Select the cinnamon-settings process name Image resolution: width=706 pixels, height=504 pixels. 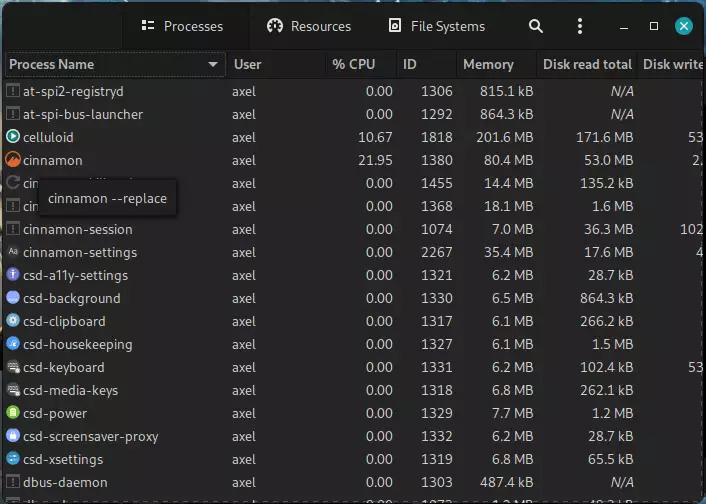(x=80, y=252)
